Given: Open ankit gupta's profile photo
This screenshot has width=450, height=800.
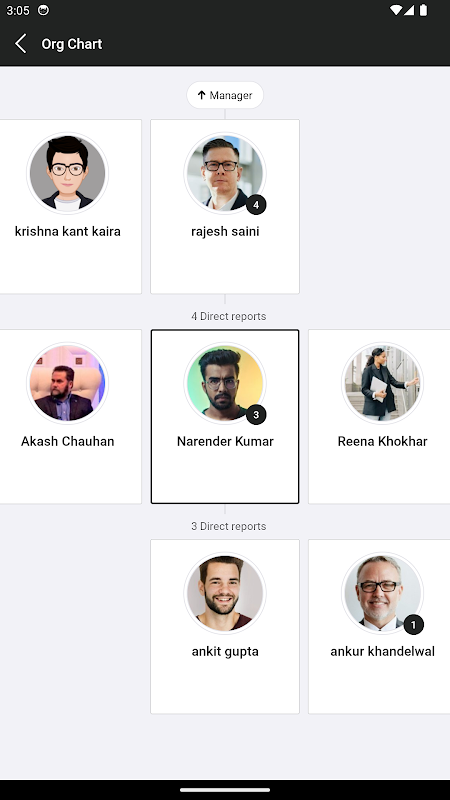Looking at the screenshot, I should tap(225, 593).
